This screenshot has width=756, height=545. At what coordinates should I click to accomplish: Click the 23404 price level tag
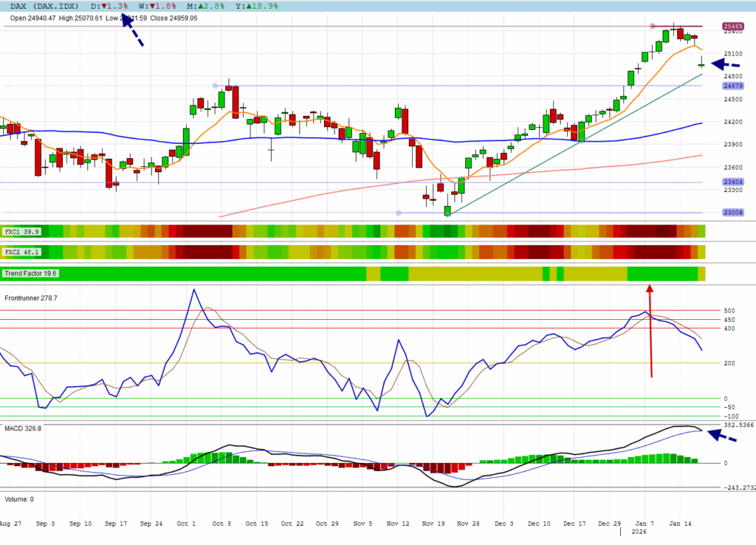(x=732, y=182)
